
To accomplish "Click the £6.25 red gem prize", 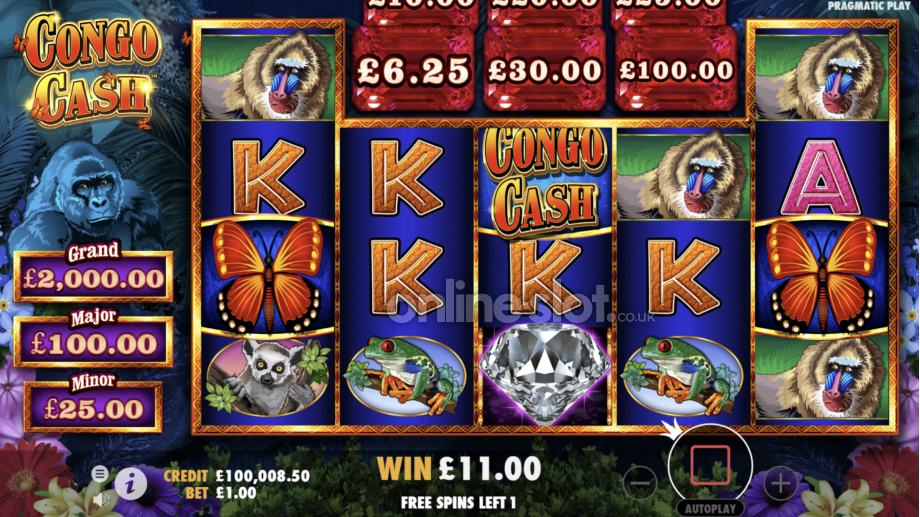I will [x=413, y=69].
